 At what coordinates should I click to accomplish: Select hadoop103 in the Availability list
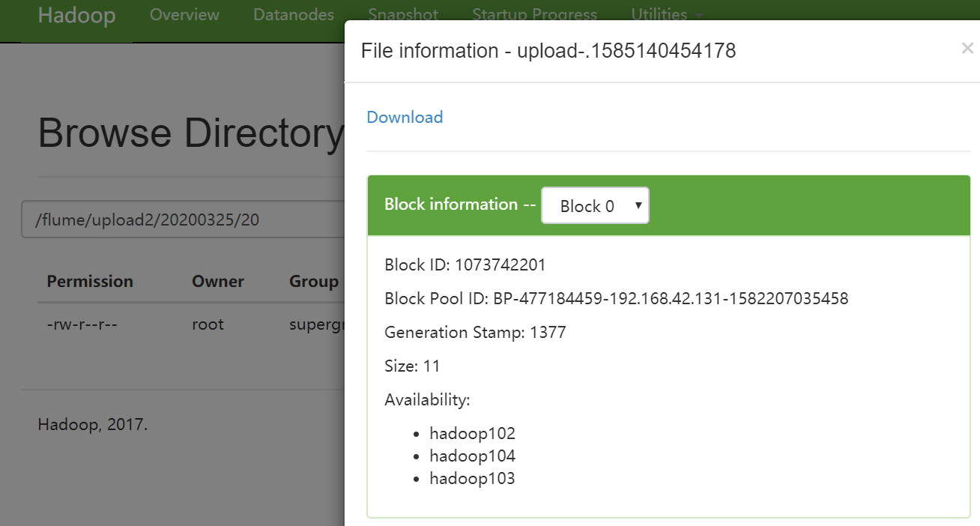pos(472,478)
